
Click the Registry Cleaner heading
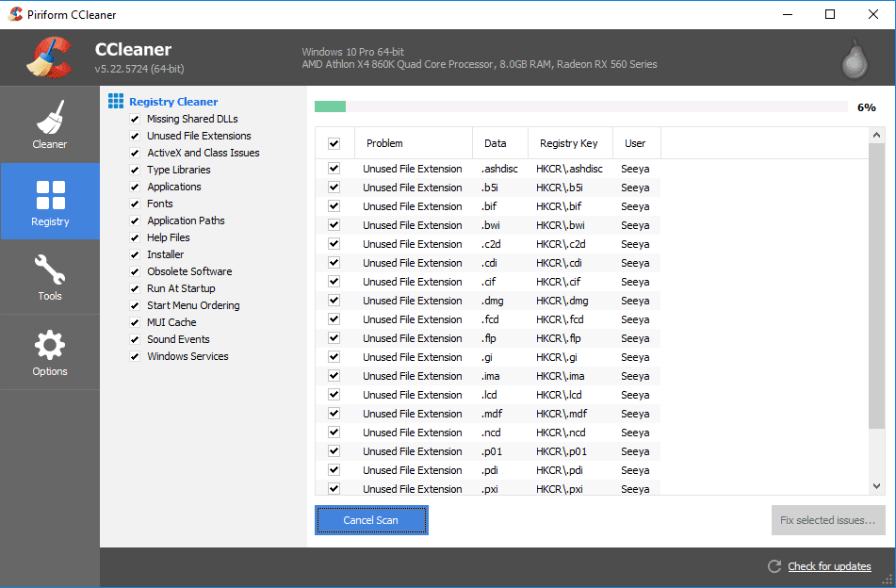pyautogui.click(x=173, y=102)
